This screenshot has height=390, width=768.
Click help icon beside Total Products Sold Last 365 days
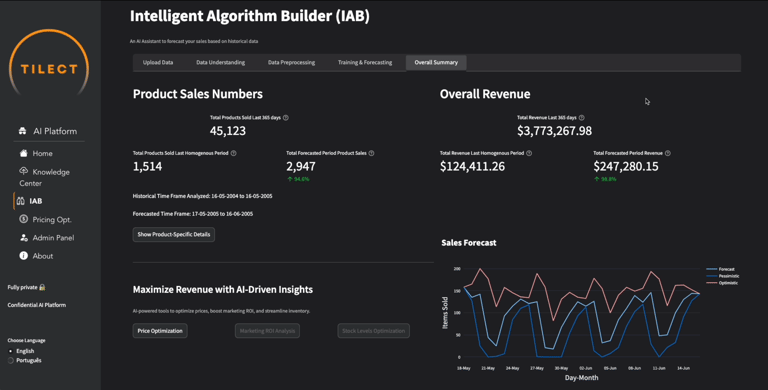click(286, 118)
